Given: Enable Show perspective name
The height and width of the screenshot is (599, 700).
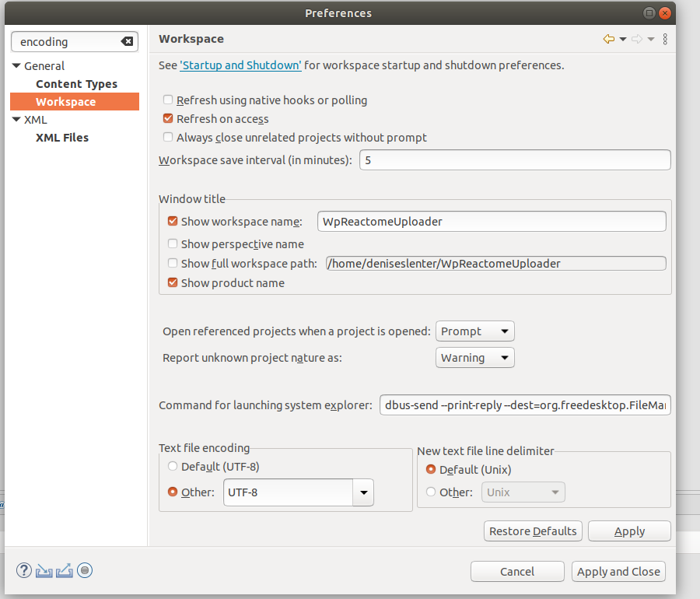Looking at the screenshot, I should pyautogui.click(x=173, y=243).
